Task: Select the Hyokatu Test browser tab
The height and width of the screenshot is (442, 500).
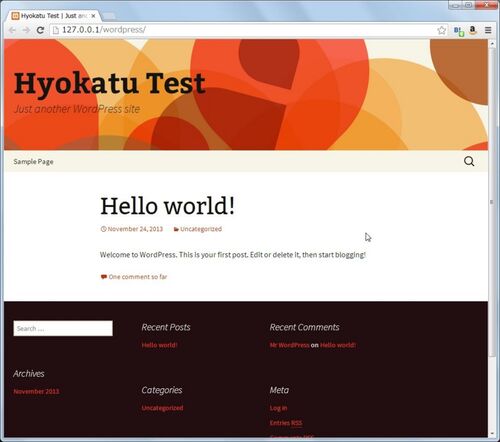Action: coord(53,16)
